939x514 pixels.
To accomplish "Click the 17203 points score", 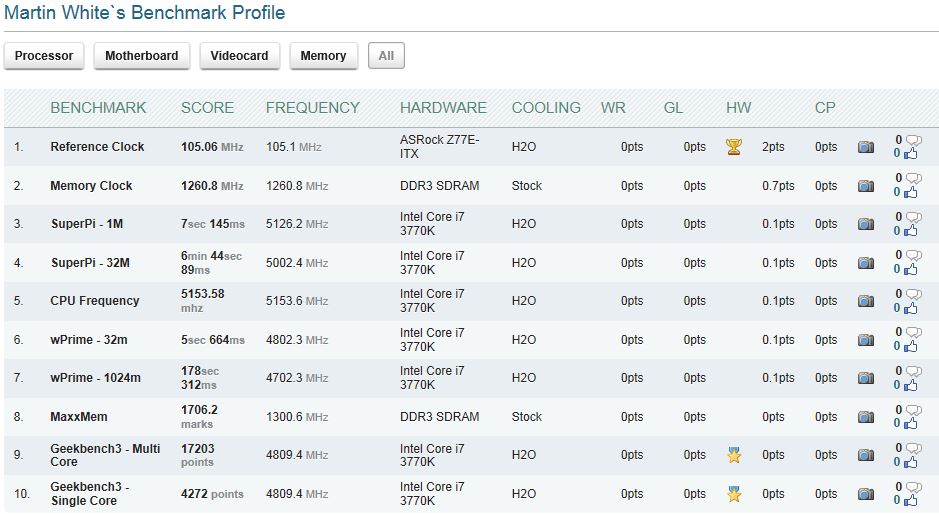I will [x=198, y=455].
